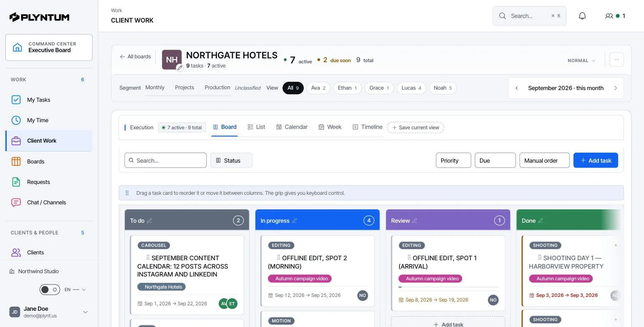644x327 pixels.
Task: Filter view by Ava
Action: [318, 88]
